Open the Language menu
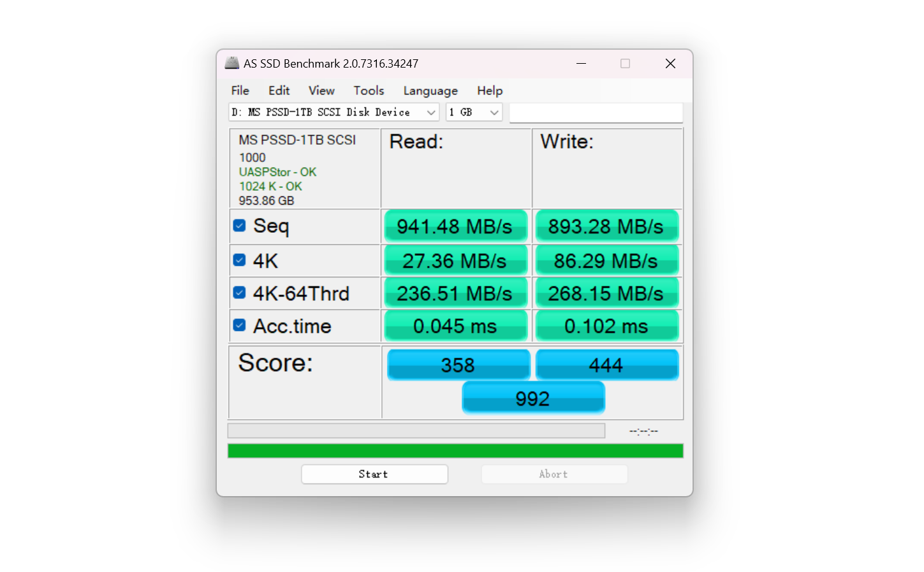Screen dimensions: 924x572 [x=430, y=91]
